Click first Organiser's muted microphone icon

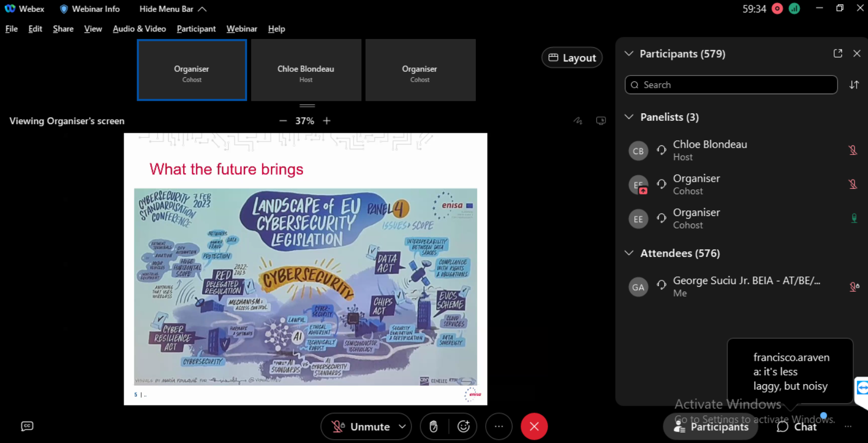click(x=853, y=184)
